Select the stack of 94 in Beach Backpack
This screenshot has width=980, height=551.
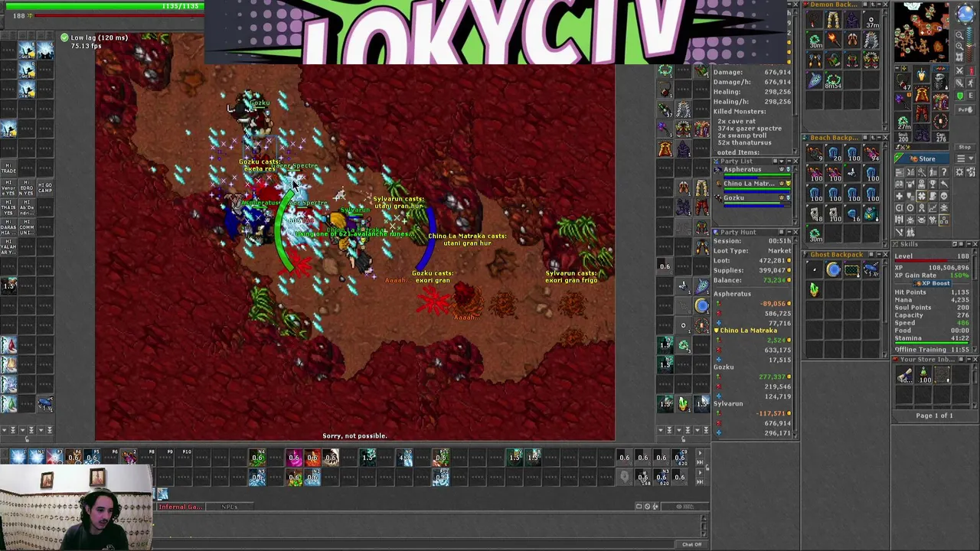coord(871,154)
